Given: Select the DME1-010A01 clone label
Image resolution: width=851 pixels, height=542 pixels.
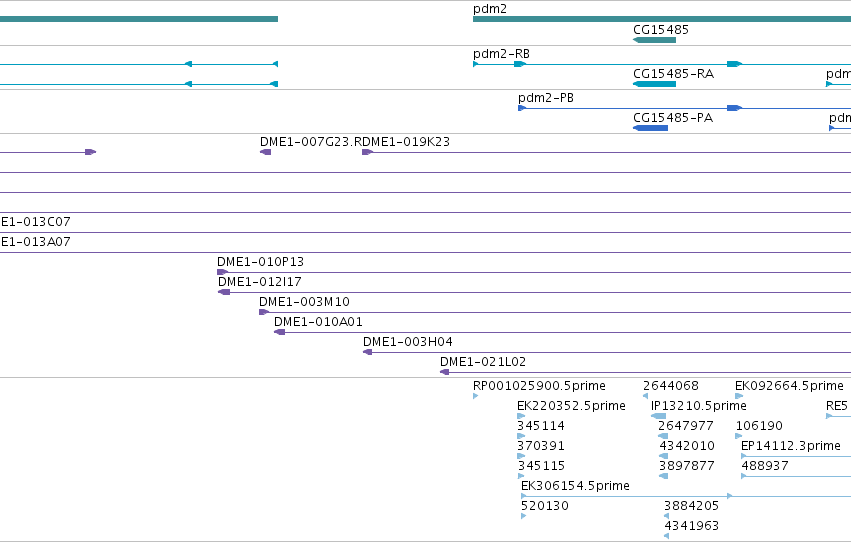Looking at the screenshot, I should coord(318,322).
